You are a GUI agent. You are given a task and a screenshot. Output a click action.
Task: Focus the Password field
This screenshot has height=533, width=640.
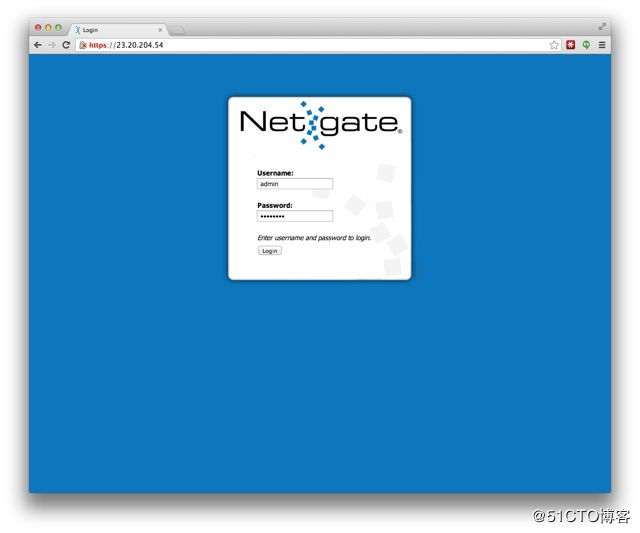[x=295, y=216]
